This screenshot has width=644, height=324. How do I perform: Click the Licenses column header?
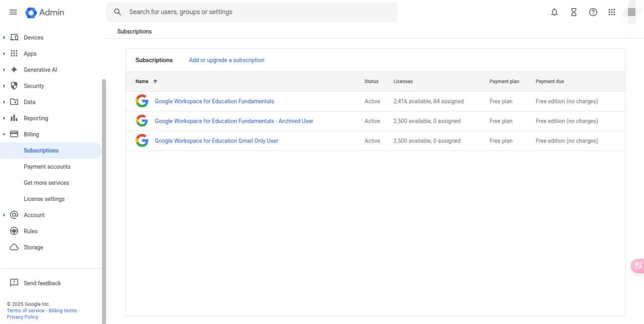point(403,81)
